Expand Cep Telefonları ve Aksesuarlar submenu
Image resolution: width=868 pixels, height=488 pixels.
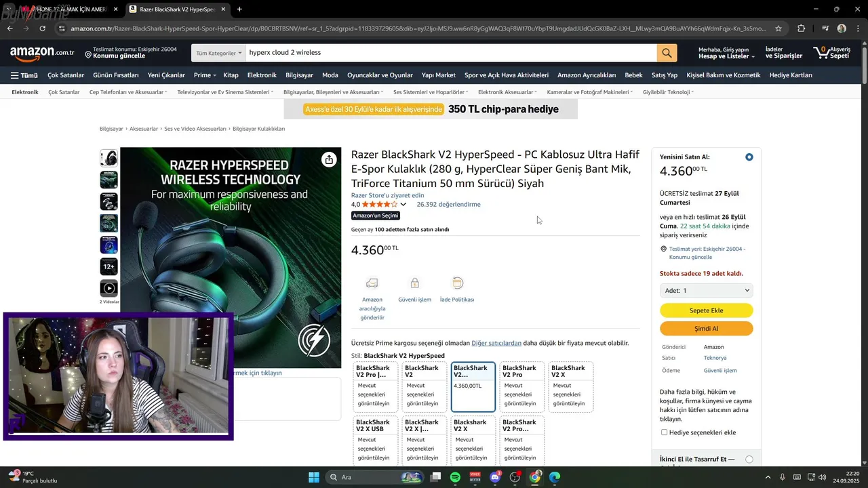[x=127, y=92]
